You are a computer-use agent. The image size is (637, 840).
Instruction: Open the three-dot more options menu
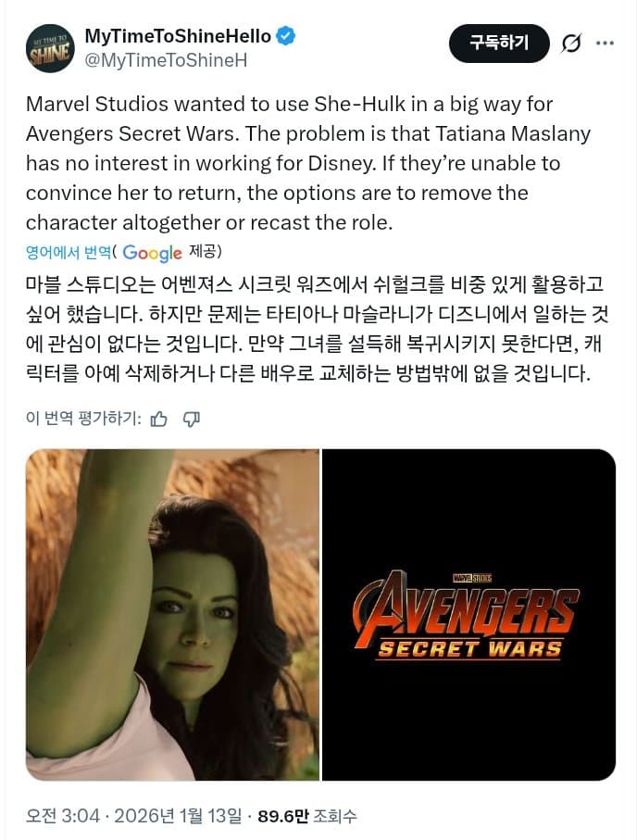coord(605,43)
